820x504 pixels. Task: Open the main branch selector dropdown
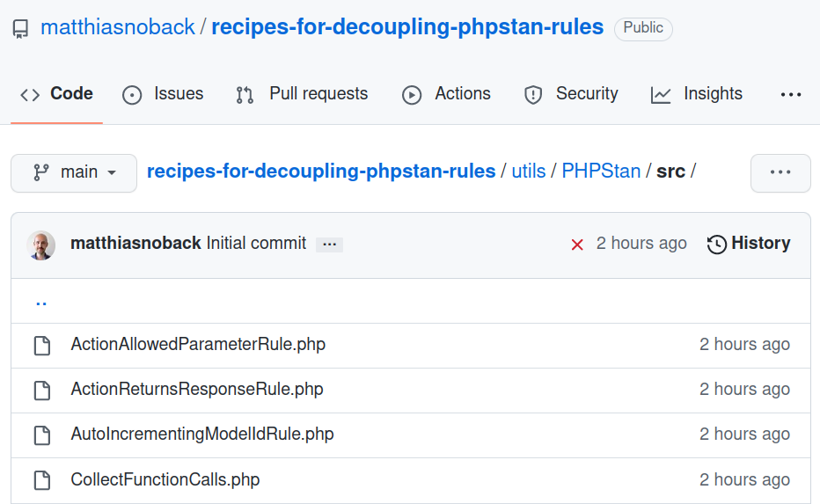[x=74, y=173]
